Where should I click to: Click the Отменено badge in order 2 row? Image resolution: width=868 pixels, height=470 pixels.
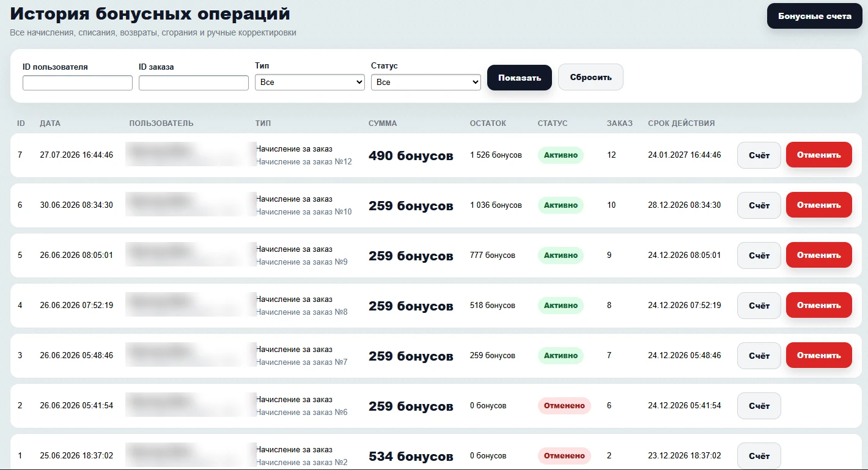pos(564,456)
